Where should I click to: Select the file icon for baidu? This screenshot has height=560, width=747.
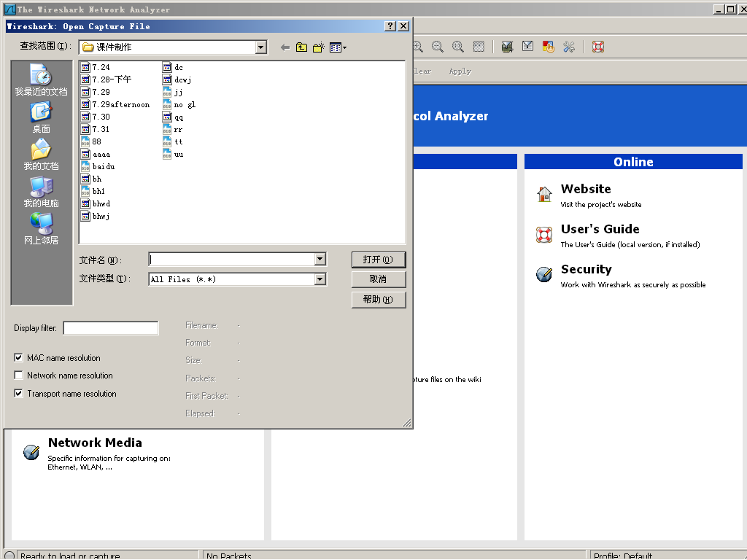pos(85,166)
